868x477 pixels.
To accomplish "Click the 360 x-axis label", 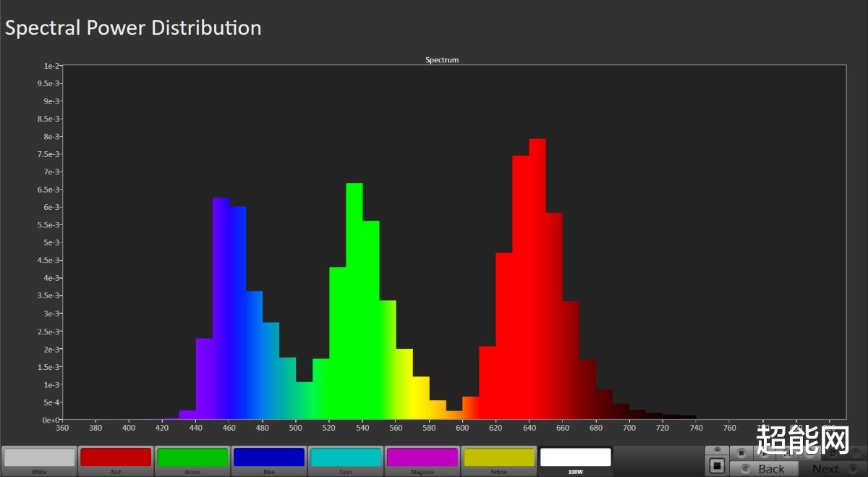I will point(62,428).
